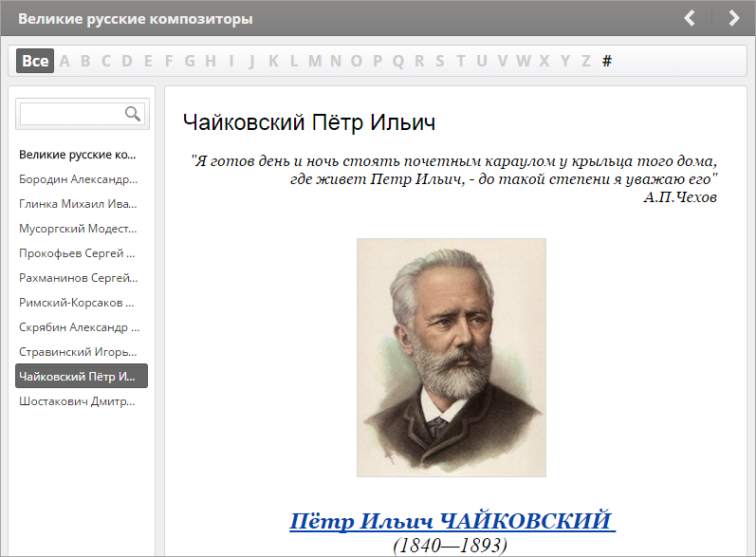
Task: Filter by letter N
Action: (336, 61)
